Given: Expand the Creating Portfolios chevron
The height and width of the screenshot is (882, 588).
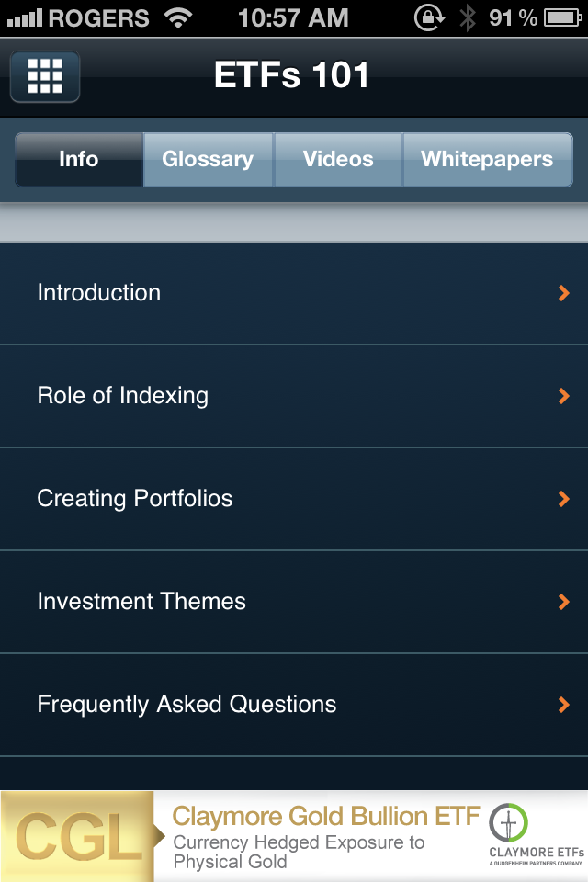Looking at the screenshot, I should coord(563,499).
